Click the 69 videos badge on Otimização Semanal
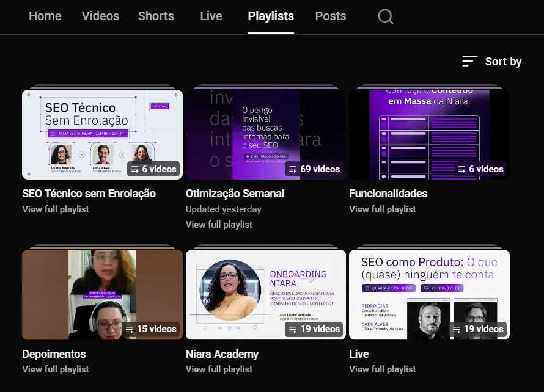Screen dimensions: 544x392 [x=314, y=169]
